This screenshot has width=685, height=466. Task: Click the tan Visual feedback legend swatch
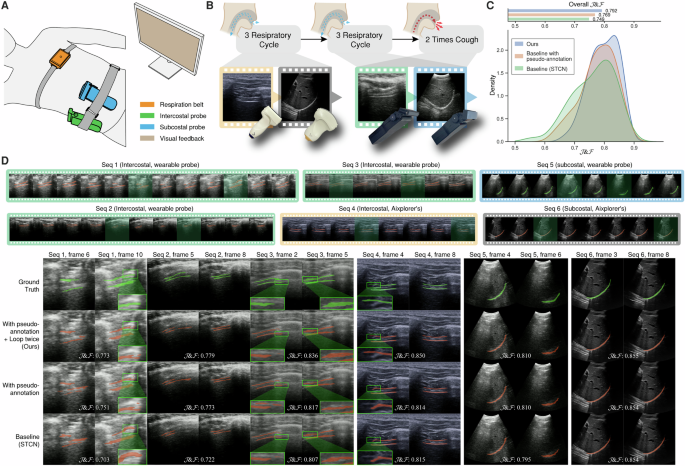147,138
